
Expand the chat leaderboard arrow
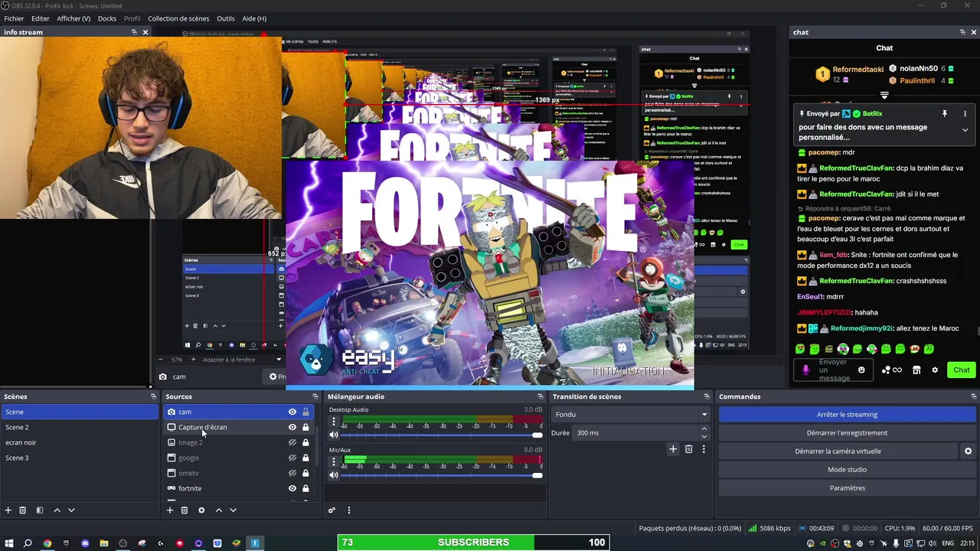[x=884, y=96]
